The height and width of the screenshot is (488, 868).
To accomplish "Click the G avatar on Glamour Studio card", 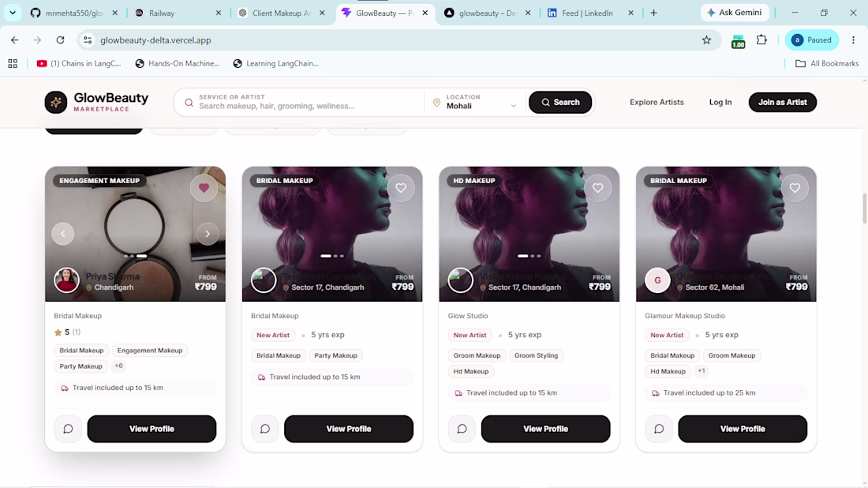I will pos(657,280).
